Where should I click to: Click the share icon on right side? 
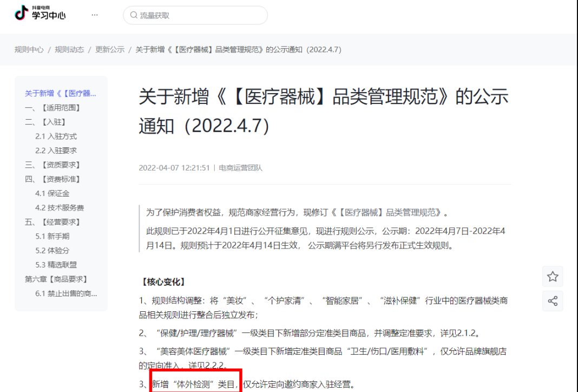(x=552, y=301)
